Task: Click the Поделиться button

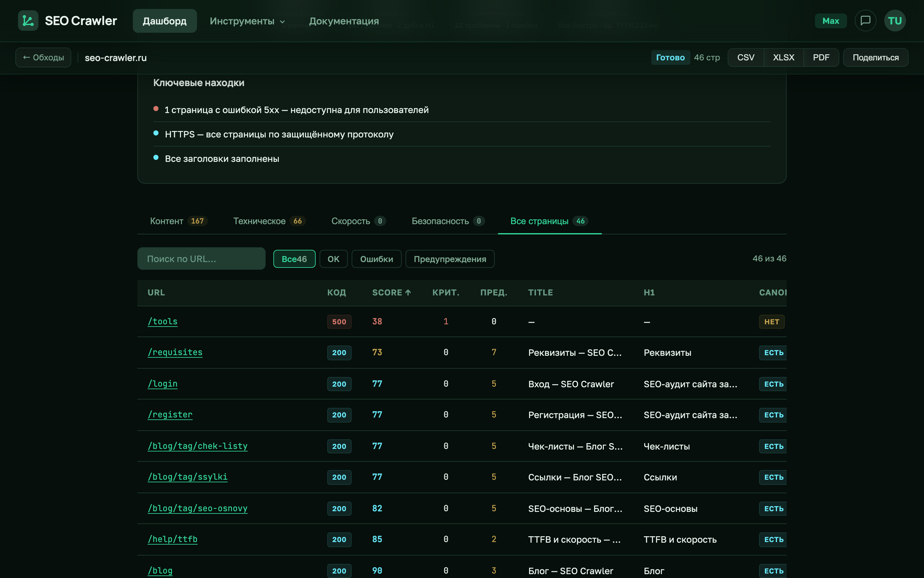Action: [x=876, y=57]
